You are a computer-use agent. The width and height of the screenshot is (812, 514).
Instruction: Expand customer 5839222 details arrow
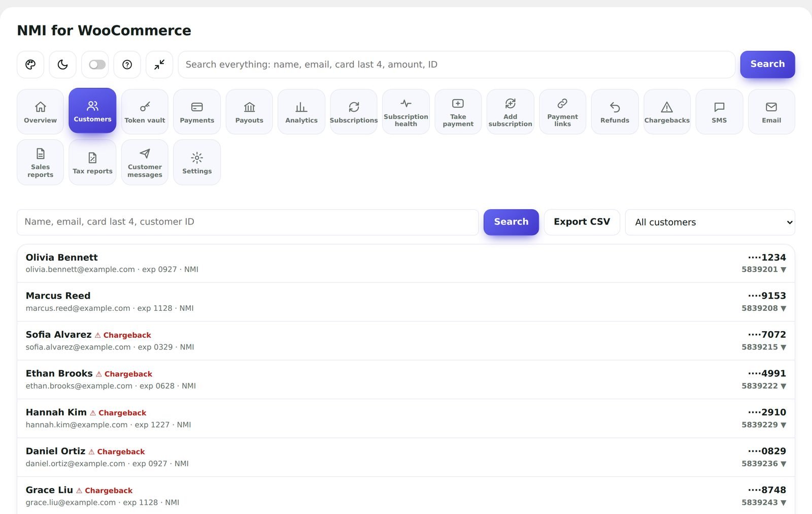(x=784, y=386)
